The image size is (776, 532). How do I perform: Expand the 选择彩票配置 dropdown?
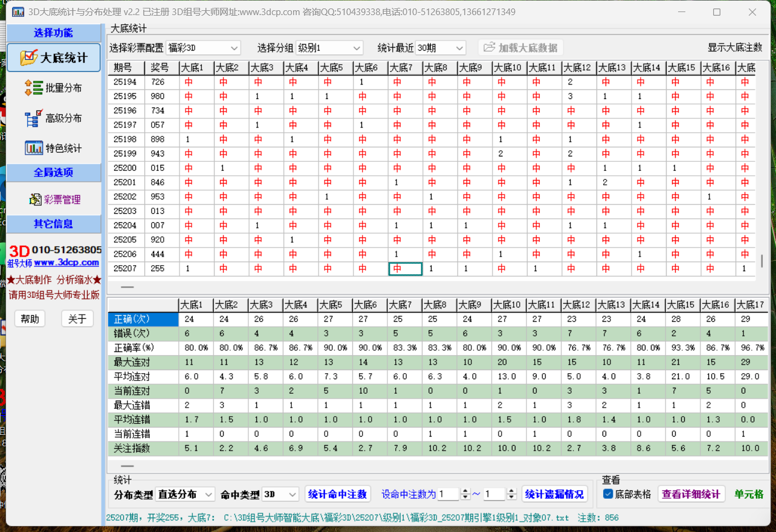203,48
